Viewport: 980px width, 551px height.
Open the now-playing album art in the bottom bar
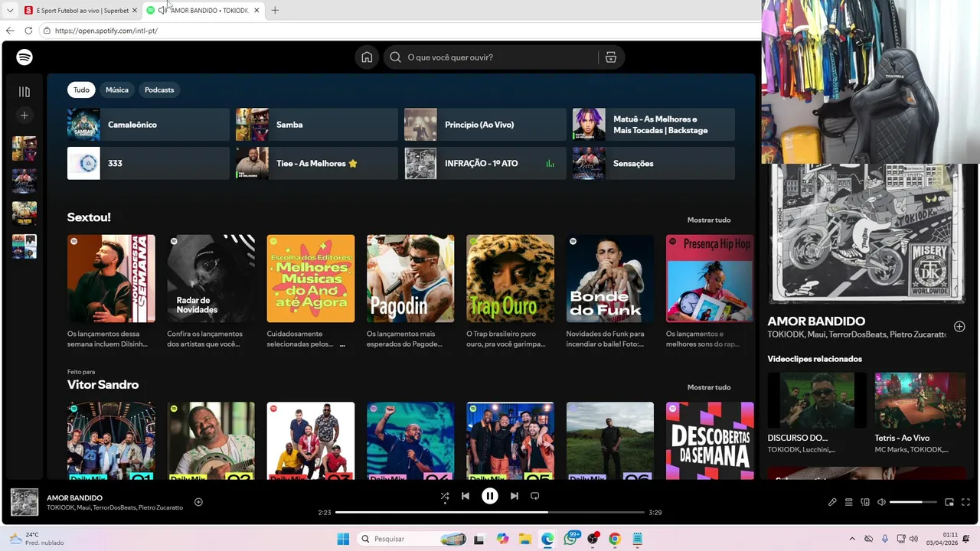(24, 502)
